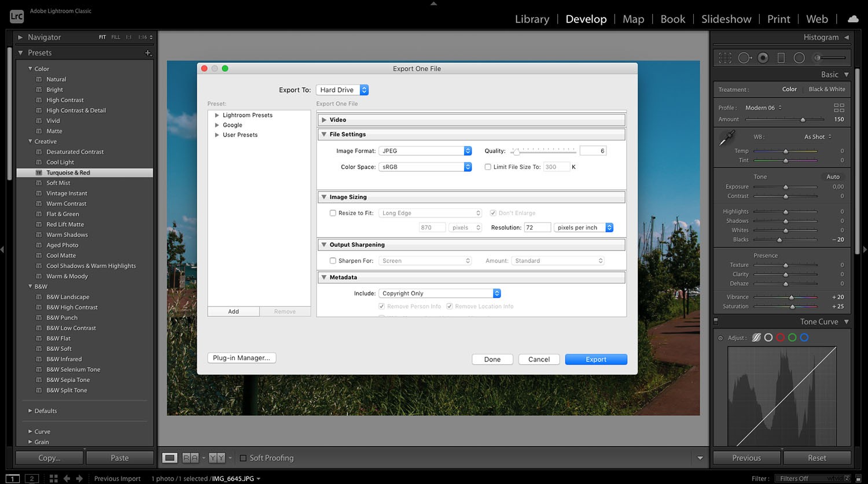Select the Graduated Filter tool
The image size is (868, 484).
[x=781, y=57]
